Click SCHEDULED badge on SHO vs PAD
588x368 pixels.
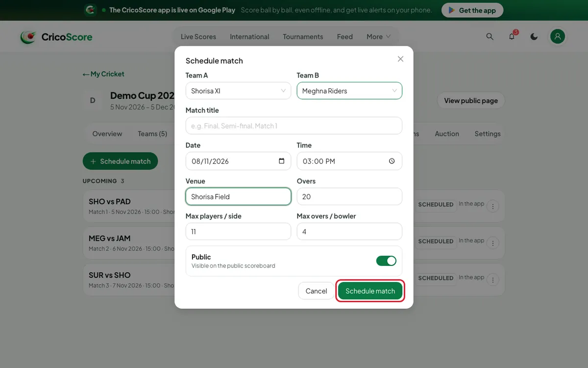click(x=436, y=205)
